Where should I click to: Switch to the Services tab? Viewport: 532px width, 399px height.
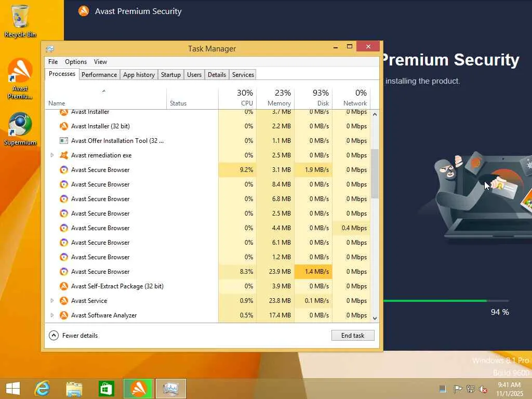(x=243, y=75)
